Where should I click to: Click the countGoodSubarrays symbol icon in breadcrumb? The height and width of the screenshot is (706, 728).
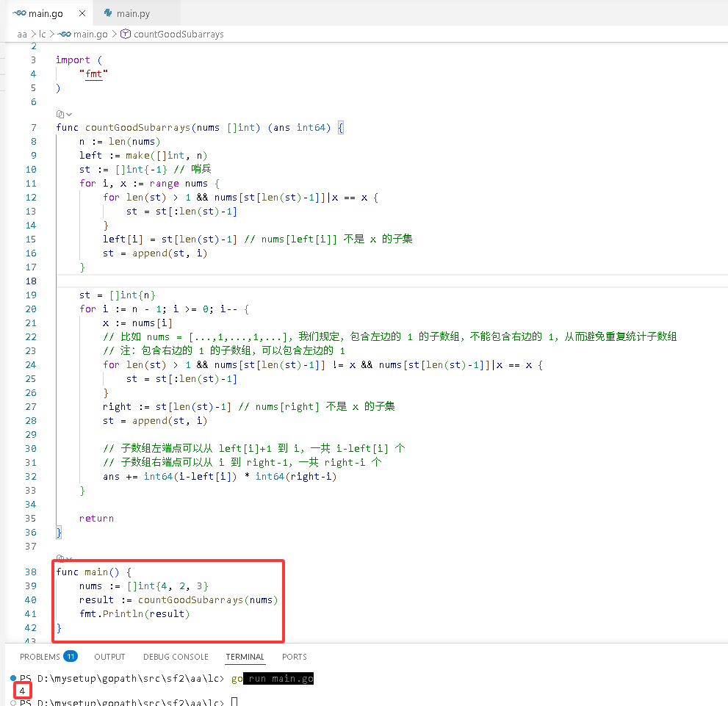pyautogui.click(x=126, y=34)
